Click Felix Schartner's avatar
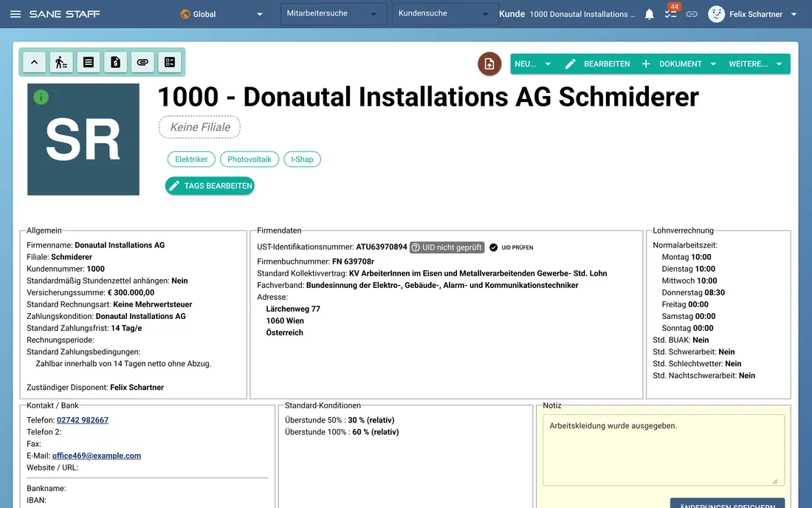The height and width of the screenshot is (508, 812). (x=716, y=14)
